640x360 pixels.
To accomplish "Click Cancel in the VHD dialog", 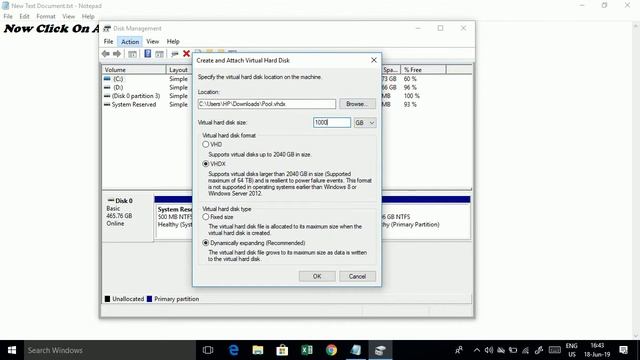I will pyautogui.click(x=357, y=276).
